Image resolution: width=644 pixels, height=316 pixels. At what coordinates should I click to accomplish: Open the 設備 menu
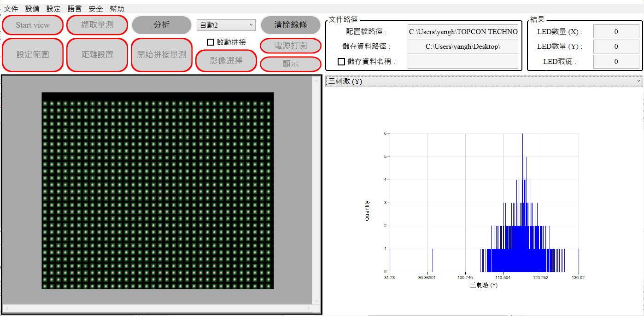click(32, 9)
